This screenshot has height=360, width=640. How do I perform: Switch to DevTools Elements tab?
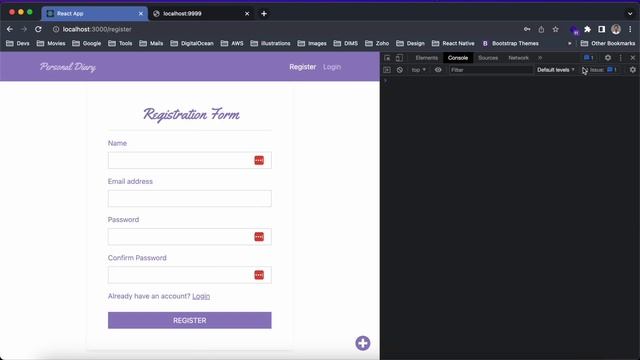coord(427,58)
